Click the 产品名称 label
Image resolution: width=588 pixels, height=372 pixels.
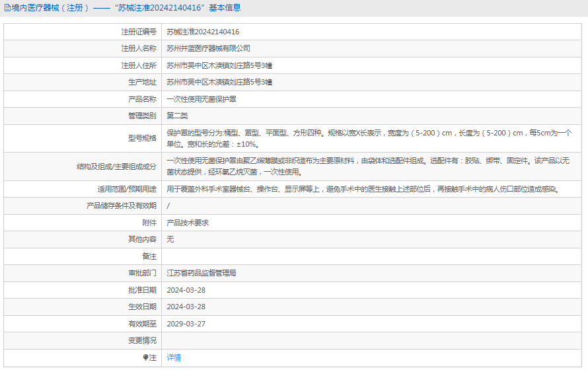[x=142, y=99]
